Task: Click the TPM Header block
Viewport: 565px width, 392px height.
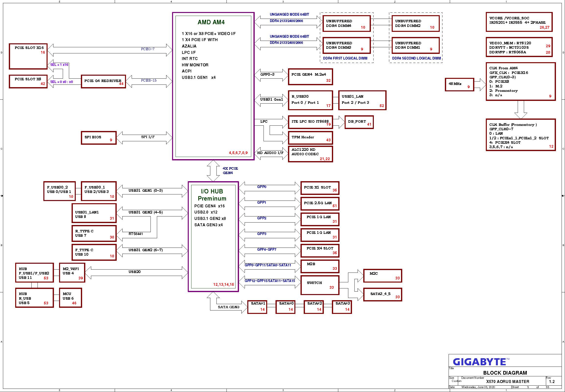Action: [x=310, y=138]
